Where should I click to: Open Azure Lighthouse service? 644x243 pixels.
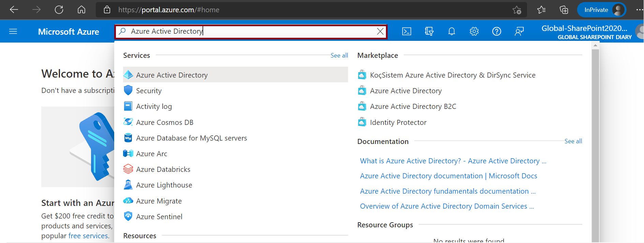click(235, 185)
